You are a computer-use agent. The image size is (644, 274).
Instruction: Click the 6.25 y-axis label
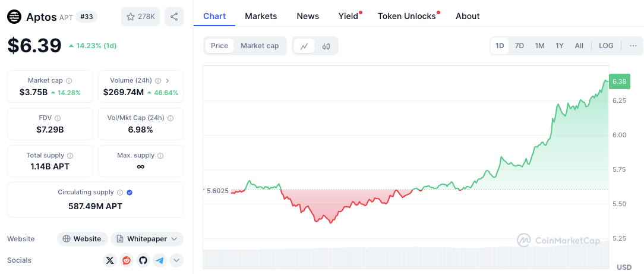[x=619, y=100]
